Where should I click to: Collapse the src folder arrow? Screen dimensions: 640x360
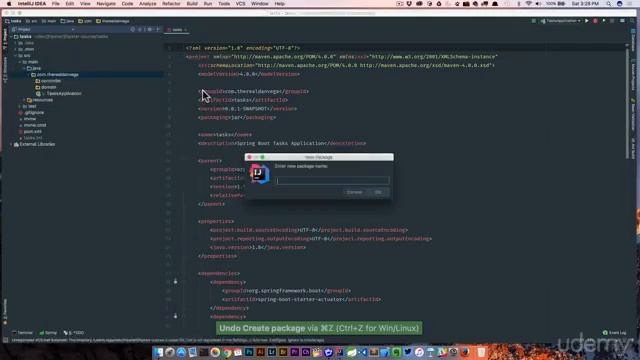16,56
